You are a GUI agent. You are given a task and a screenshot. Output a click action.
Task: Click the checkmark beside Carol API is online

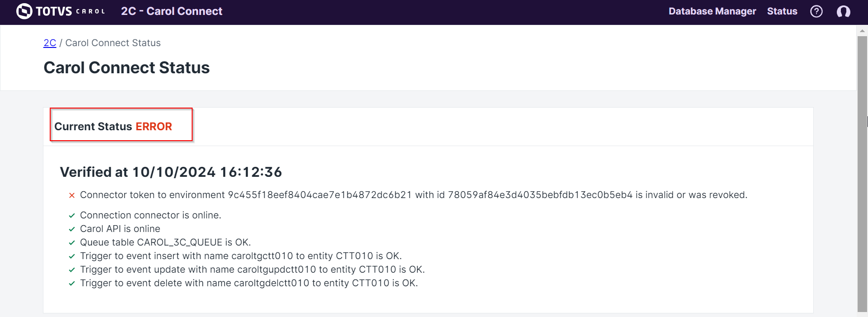(x=71, y=229)
